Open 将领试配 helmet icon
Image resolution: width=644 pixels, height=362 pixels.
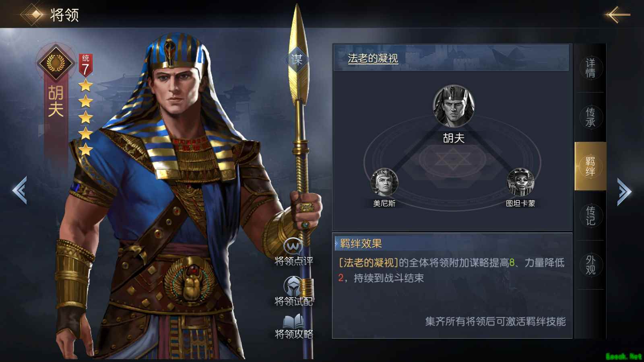point(293,286)
